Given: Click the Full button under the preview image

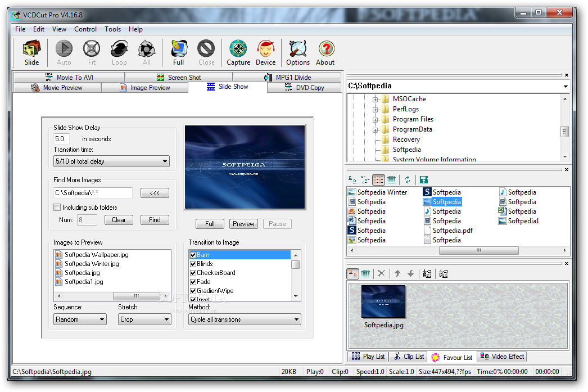Looking at the screenshot, I should [x=210, y=224].
